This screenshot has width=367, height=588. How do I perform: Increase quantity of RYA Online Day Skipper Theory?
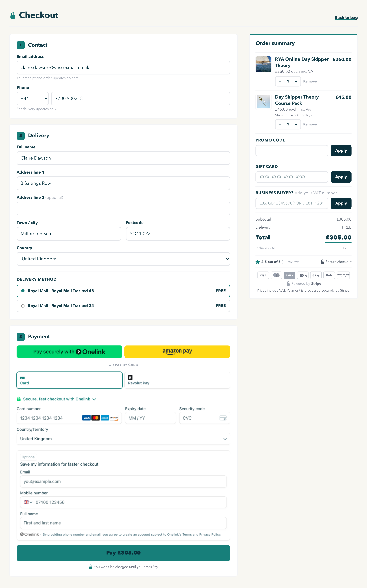tap(296, 81)
